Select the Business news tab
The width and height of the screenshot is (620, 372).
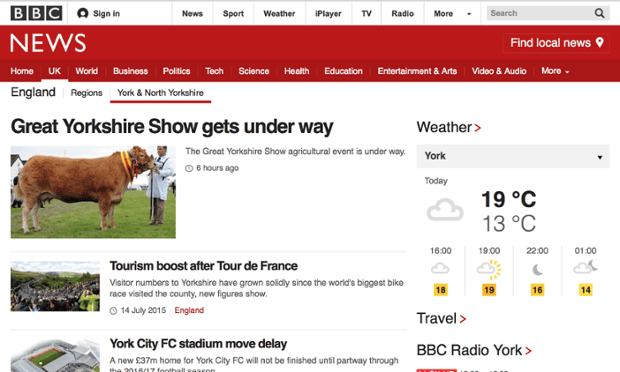130,71
